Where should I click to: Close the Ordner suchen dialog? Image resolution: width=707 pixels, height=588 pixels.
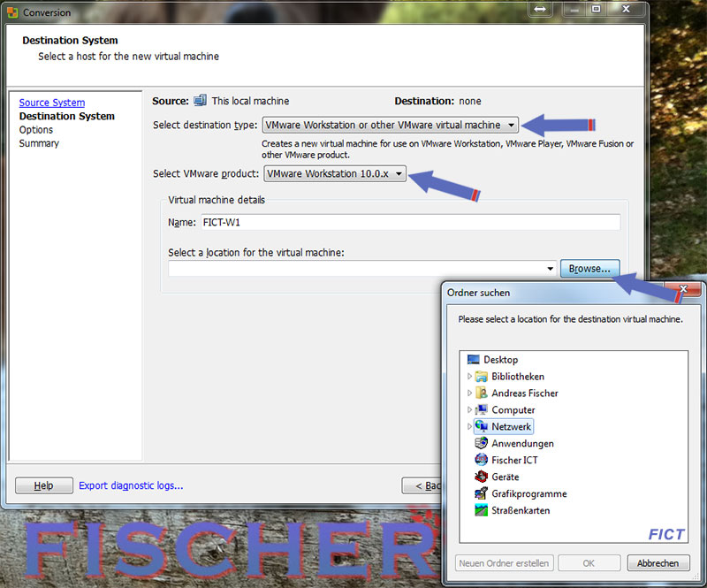683,289
